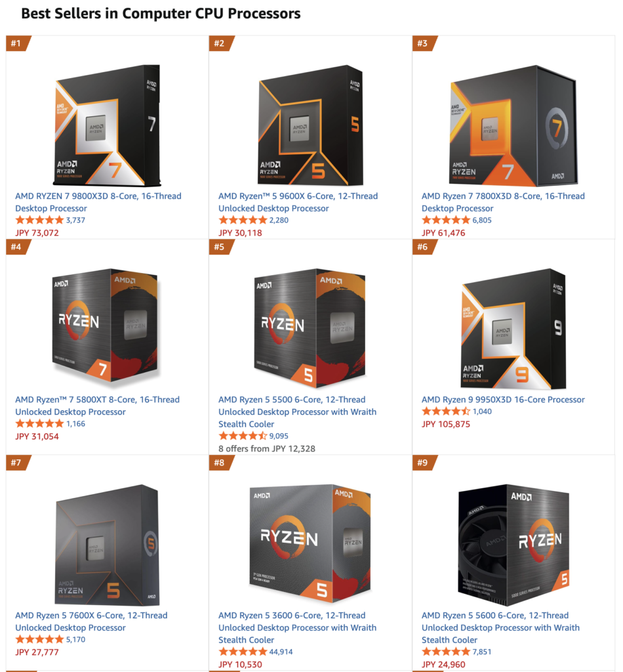Select the JPY 24,960 price link
The height and width of the screenshot is (672, 623).
[x=443, y=665]
